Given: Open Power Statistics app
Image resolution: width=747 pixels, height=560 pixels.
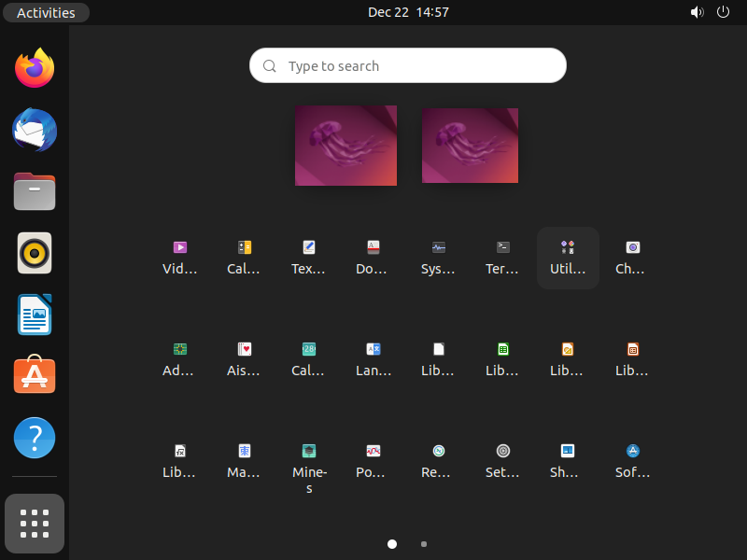Looking at the screenshot, I should coord(373,461).
